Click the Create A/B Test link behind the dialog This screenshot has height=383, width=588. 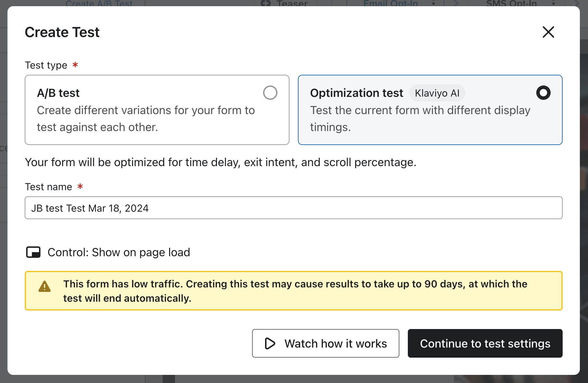point(99,4)
